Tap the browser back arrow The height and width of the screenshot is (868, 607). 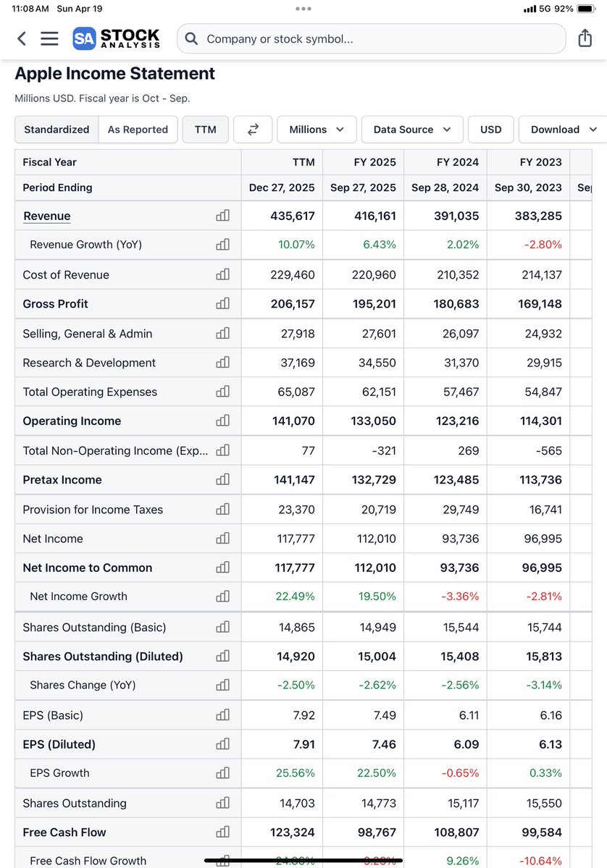[22, 38]
